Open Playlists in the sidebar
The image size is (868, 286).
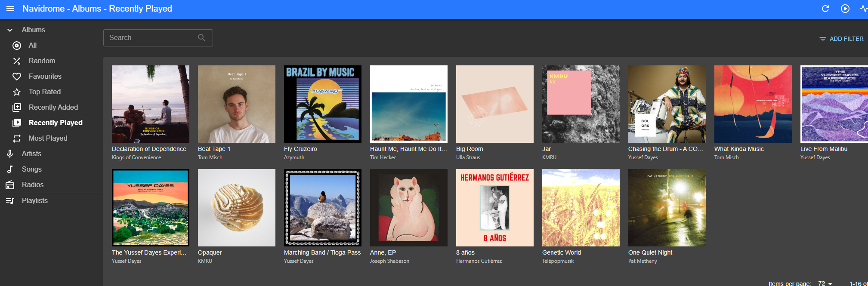(x=34, y=201)
